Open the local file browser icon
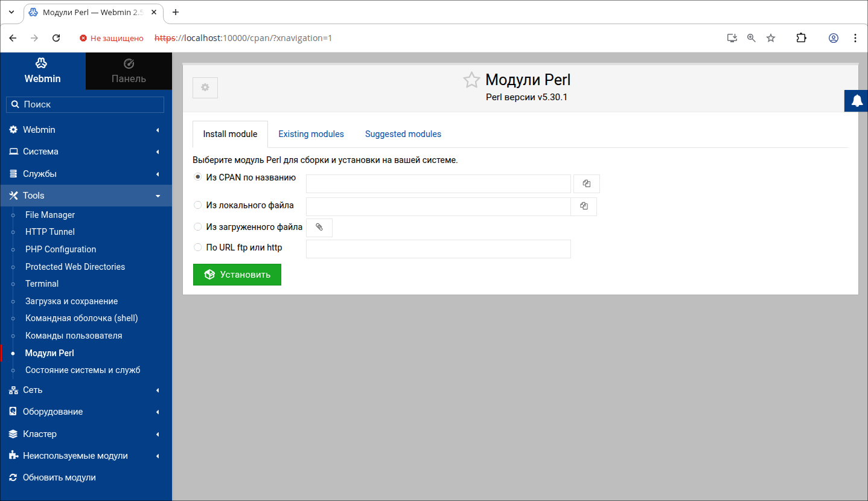The image size is (868, 501). coord(584,206)
